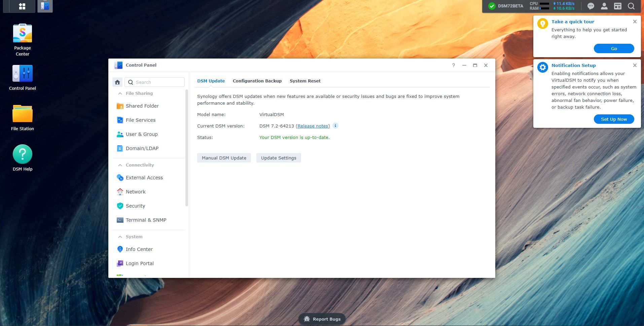The width and height of the screenshot is (644, 326).
Task: Launch Control Panel desktop icon
Action: (x=23, y=78)
